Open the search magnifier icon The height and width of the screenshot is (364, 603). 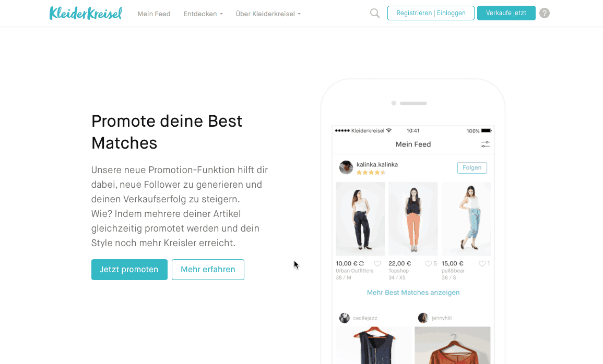(374, 14)
